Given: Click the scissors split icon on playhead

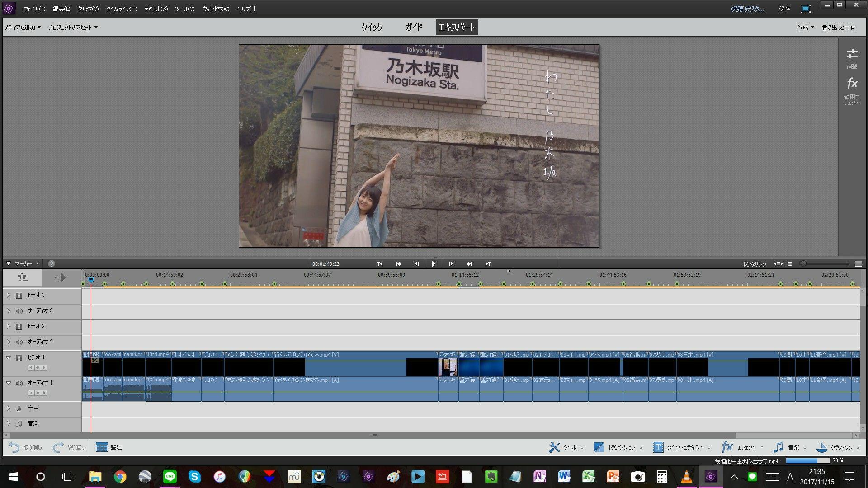Looking at the screenshot, I should [95, 360].
